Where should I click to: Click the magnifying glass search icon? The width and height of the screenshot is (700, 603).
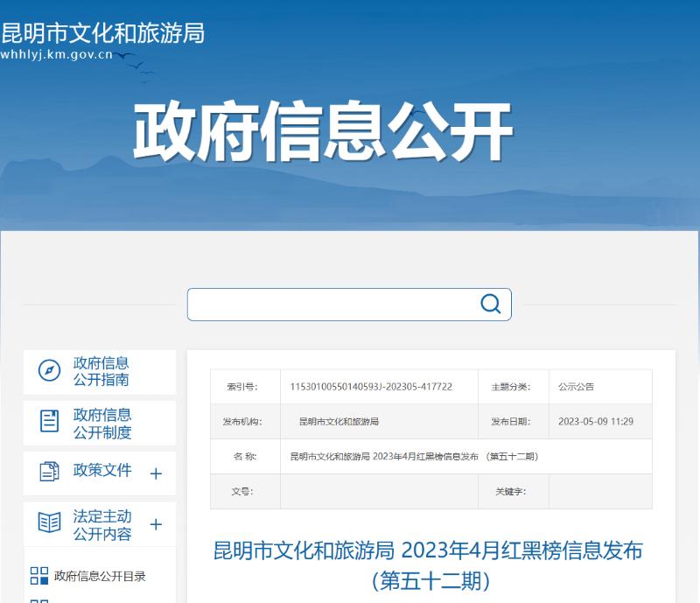click(x=491, y=304)
